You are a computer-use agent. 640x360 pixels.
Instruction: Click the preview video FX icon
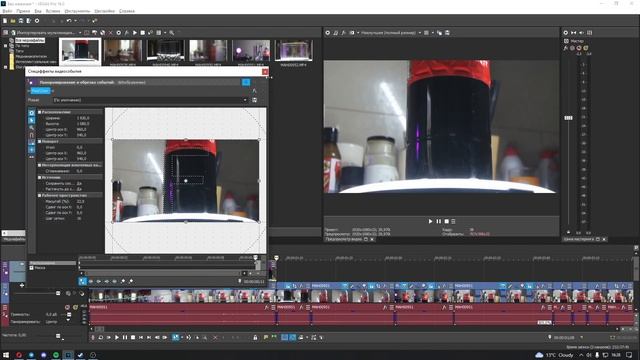[343, 33]
